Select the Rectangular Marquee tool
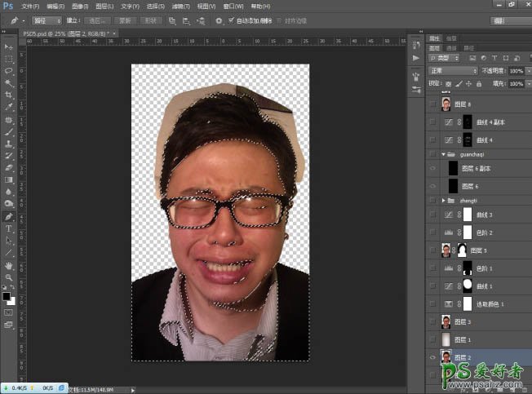The width and height of the screenshot is (532, 394). point(9,60)
